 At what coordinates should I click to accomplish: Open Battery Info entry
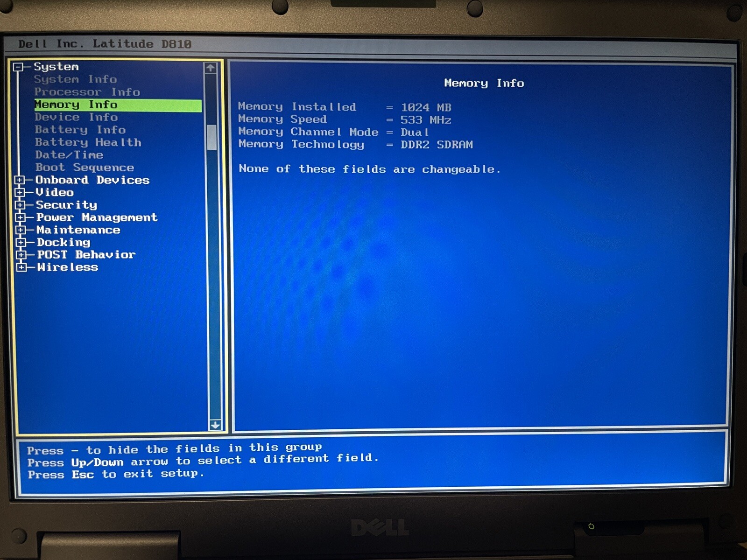80,130
